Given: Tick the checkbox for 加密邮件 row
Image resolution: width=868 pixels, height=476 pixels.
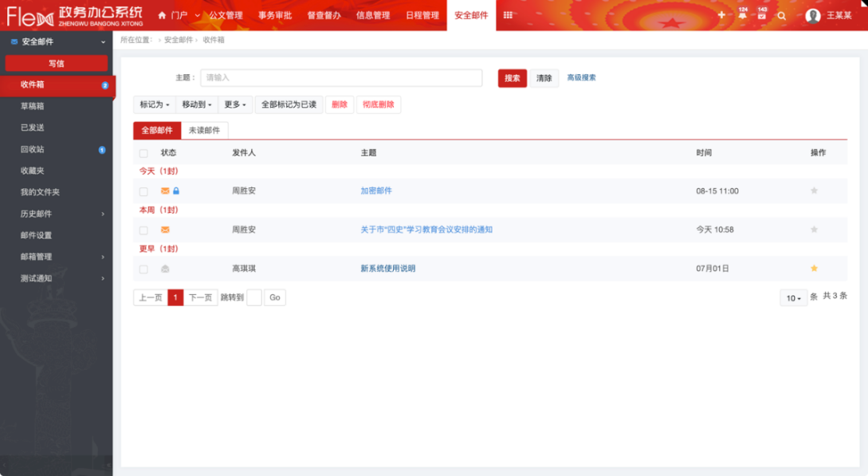Looking at the screenshot, I should pyautogui.click(x=143, y=191).
